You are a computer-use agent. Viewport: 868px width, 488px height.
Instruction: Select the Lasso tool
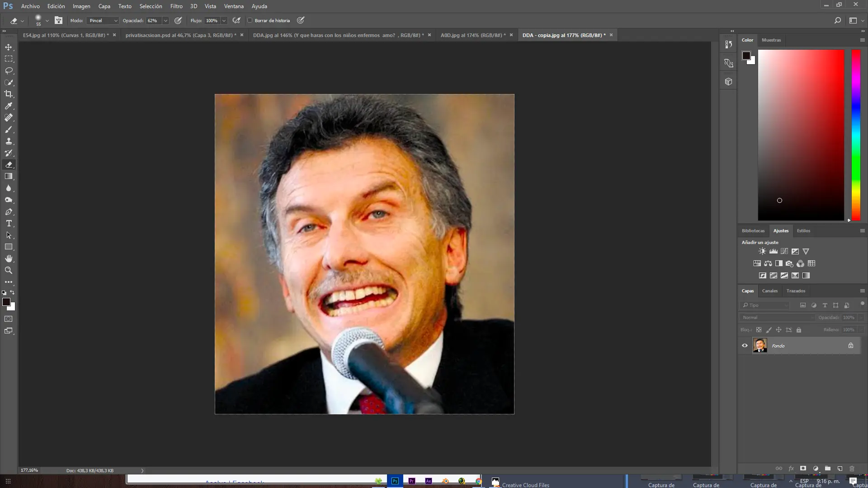pos(9,70)
